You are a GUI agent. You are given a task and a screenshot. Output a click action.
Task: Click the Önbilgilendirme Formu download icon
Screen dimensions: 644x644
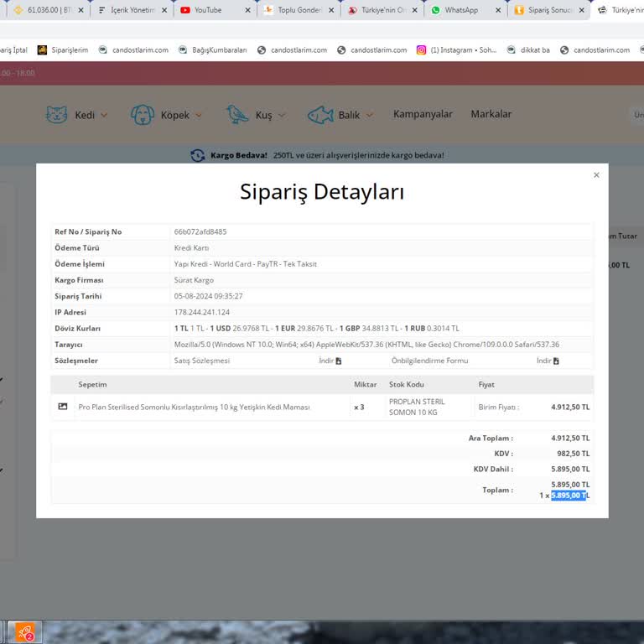pyautogui.click(x=556, y=361)
